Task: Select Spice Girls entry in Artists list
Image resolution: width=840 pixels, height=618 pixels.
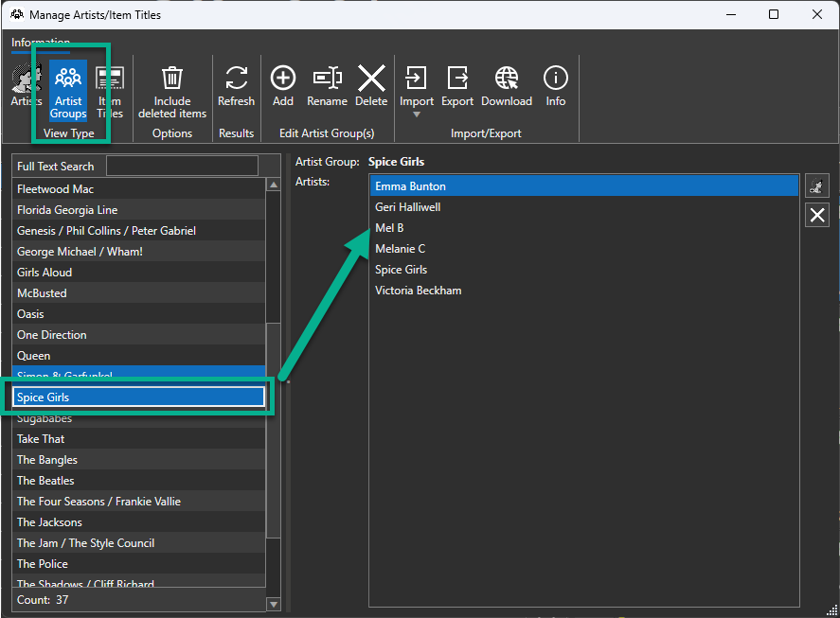Action: [x=584, y=270]
